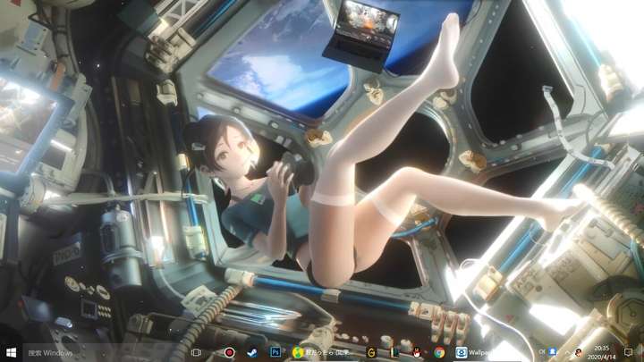
Task: Open the Action Center notifications
Action: (628, 352)
